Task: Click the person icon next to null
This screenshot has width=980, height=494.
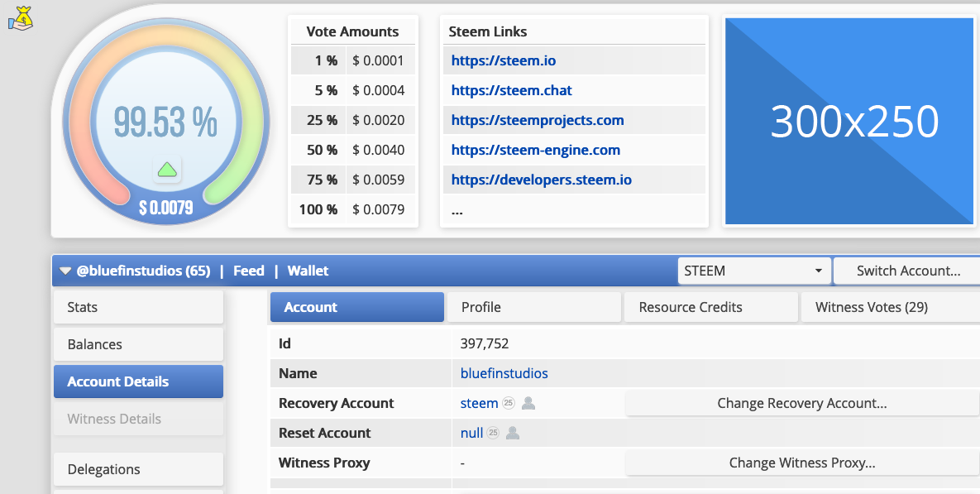Action: coord(513,433)
